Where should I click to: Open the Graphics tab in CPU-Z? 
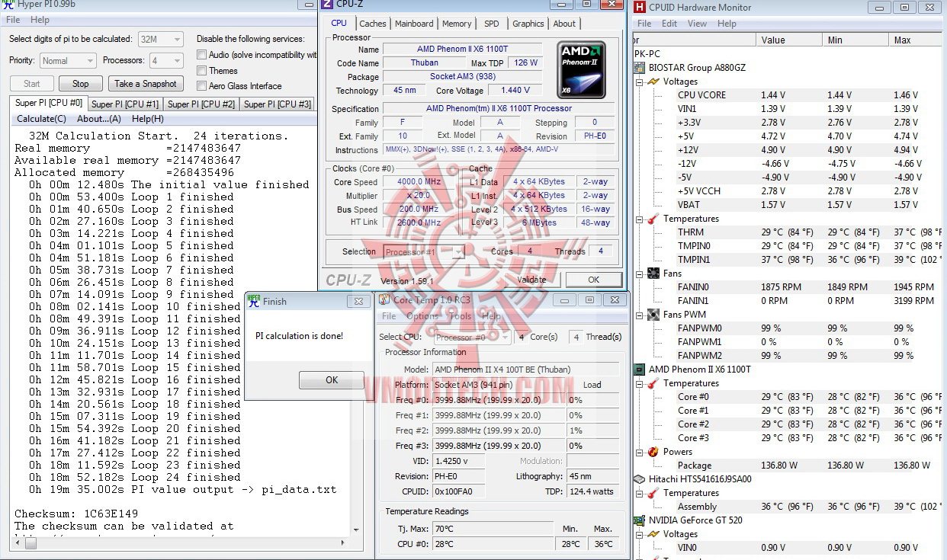[528, 24]
